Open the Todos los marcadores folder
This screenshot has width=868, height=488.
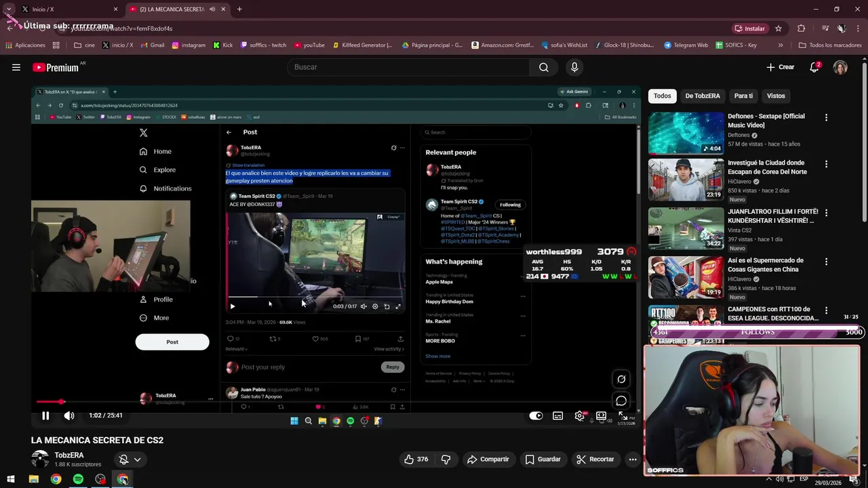point(830,45)
